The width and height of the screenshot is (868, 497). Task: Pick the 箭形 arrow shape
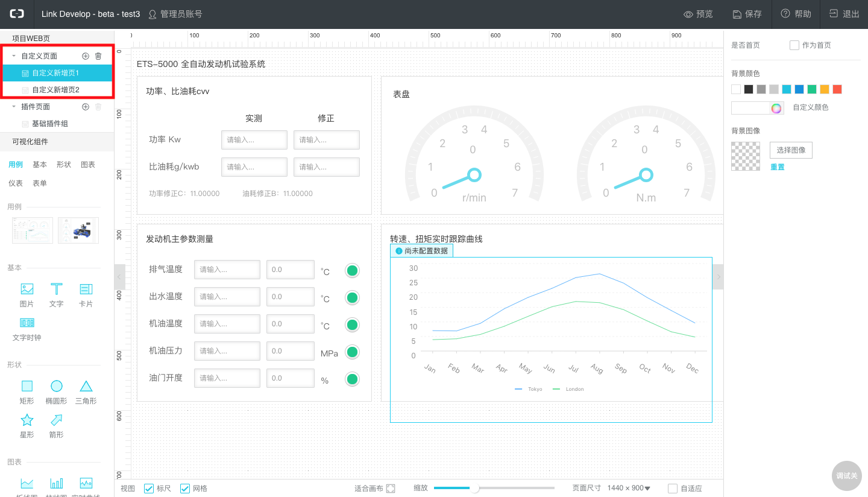[x=56, y=425]
